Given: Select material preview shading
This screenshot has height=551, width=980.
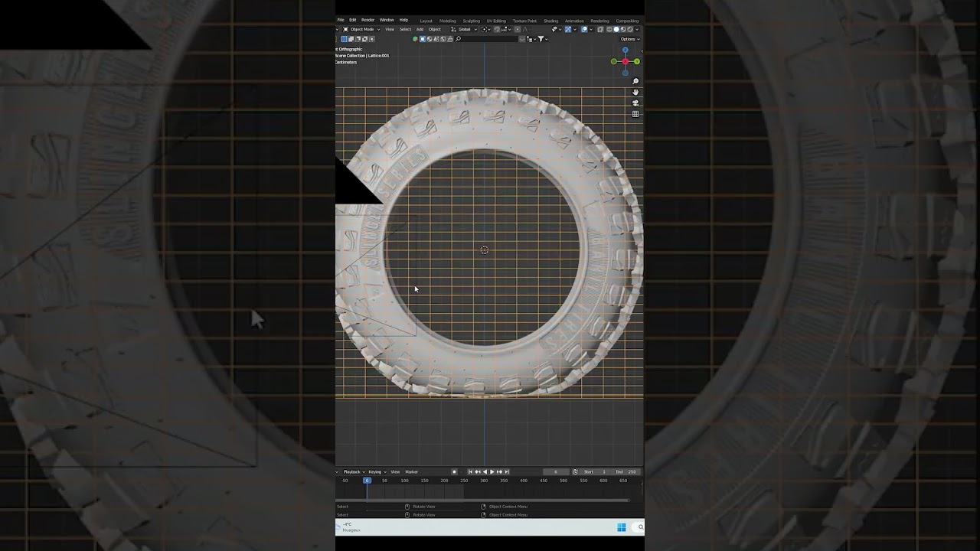Looking at the screenshot, I should [623, 29].
